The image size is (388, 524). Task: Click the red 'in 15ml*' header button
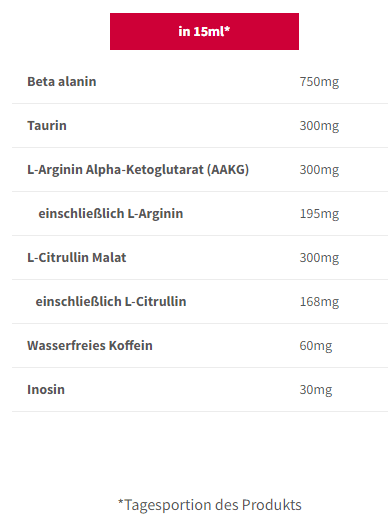point(204,31)
